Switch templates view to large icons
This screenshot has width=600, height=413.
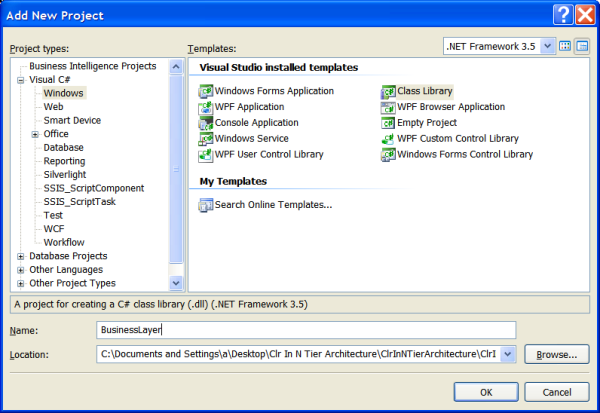(565, 46)
